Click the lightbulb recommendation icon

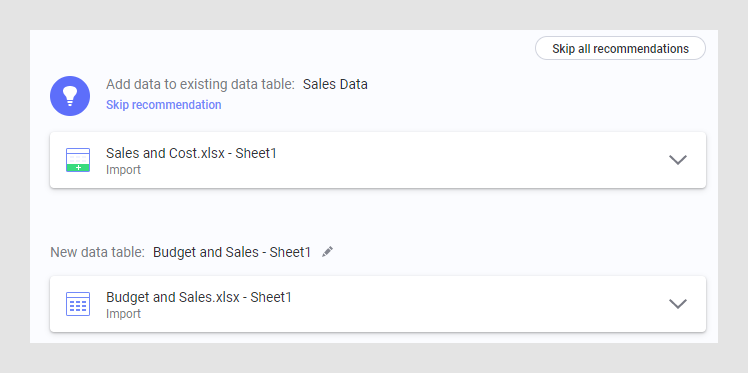[70, 96]
